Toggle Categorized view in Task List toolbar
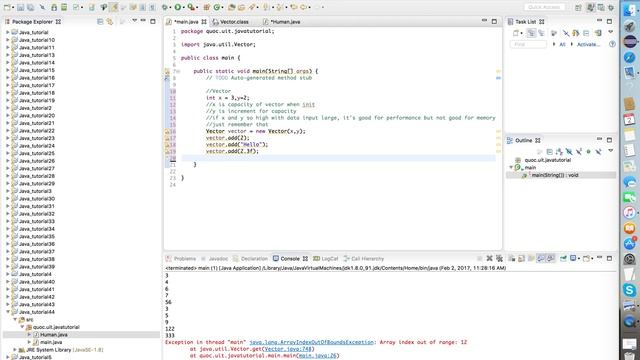 tap(531, 33)
